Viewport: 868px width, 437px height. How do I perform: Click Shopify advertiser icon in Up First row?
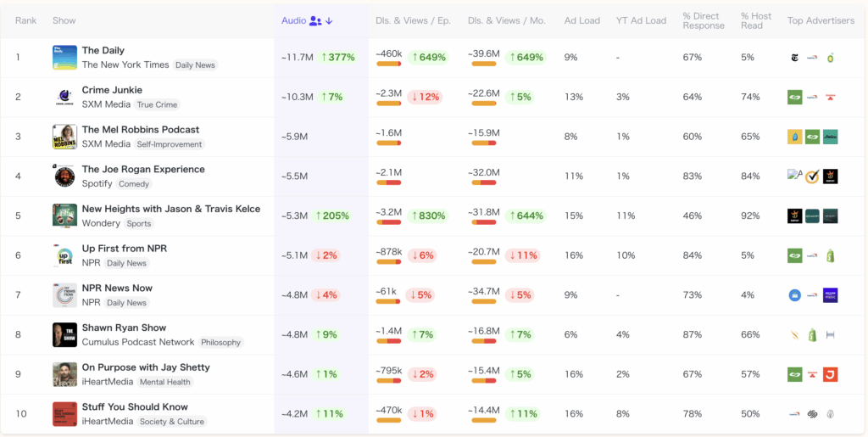click(831, 255)
